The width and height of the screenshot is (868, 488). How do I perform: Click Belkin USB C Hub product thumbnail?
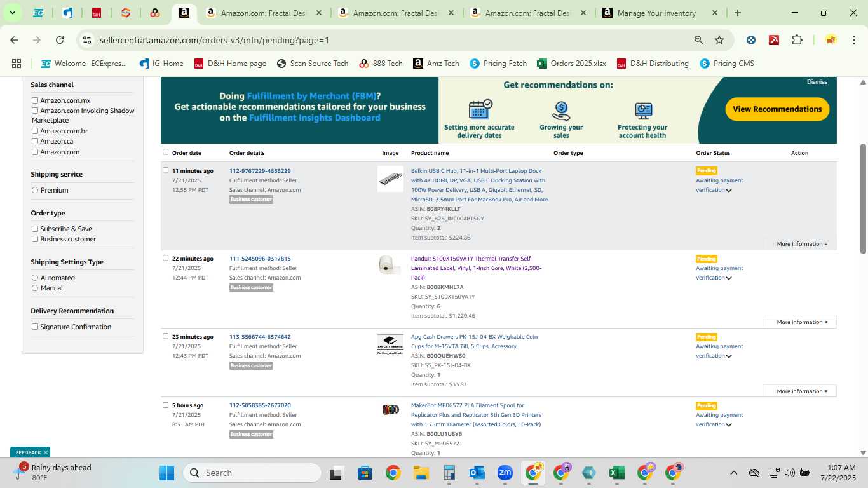[x=390, y=179]
